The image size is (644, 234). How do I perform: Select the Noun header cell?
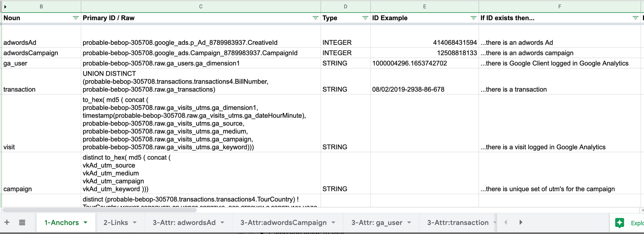[x=41, y=18]
